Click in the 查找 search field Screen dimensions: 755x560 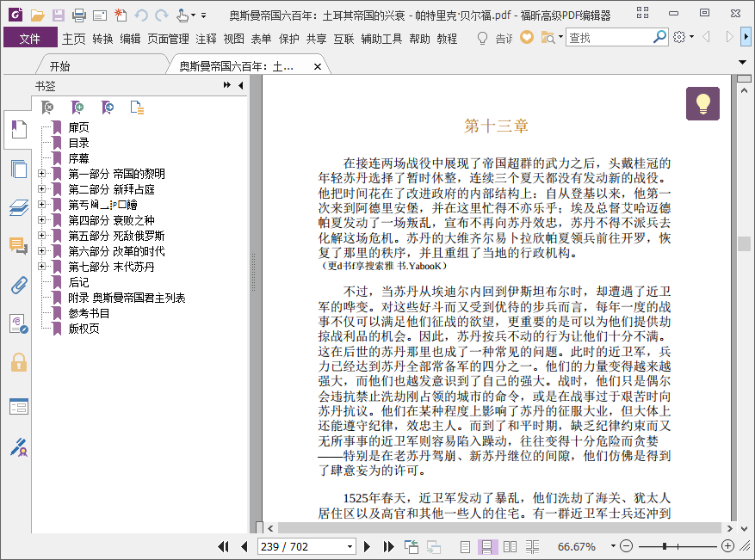pyautogui.click(x=610, y=37)
